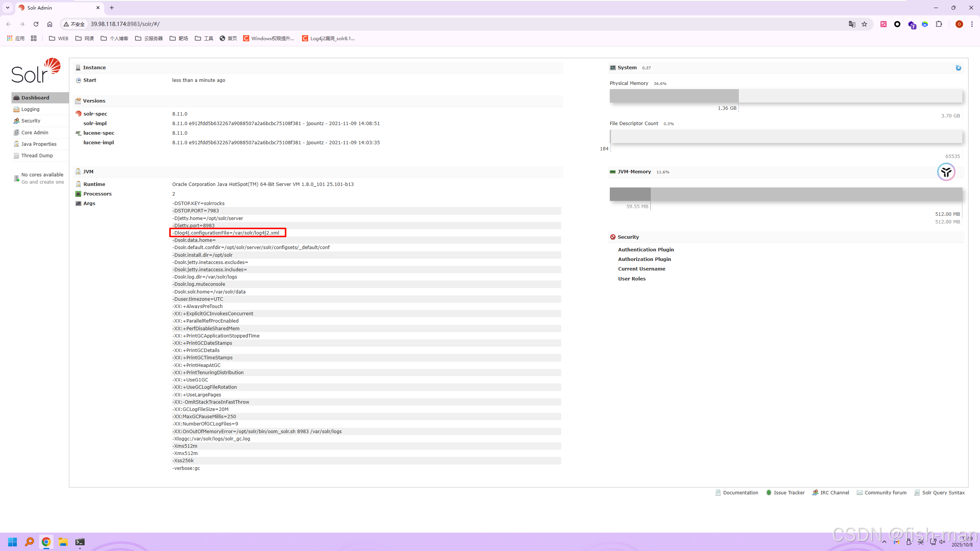
Task: Open the Logging page in sidebar
Action: click(30, 109)
